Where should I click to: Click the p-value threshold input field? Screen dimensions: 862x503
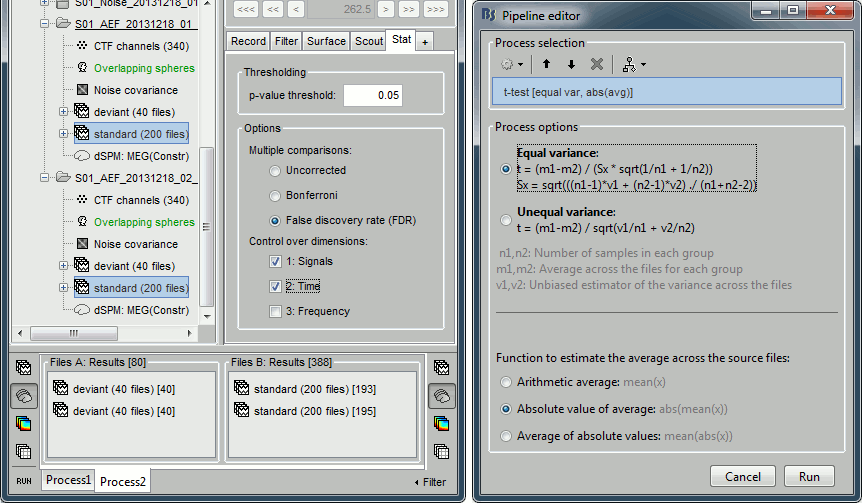(373, 95)
